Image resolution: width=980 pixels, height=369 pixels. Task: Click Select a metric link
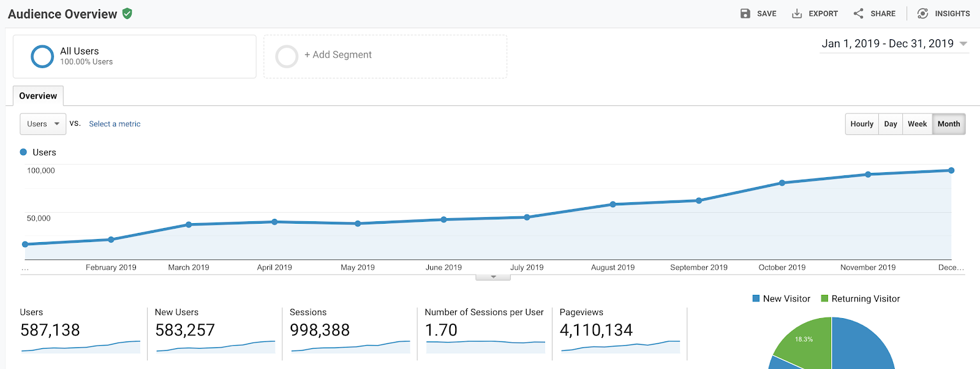coord(115,124)
